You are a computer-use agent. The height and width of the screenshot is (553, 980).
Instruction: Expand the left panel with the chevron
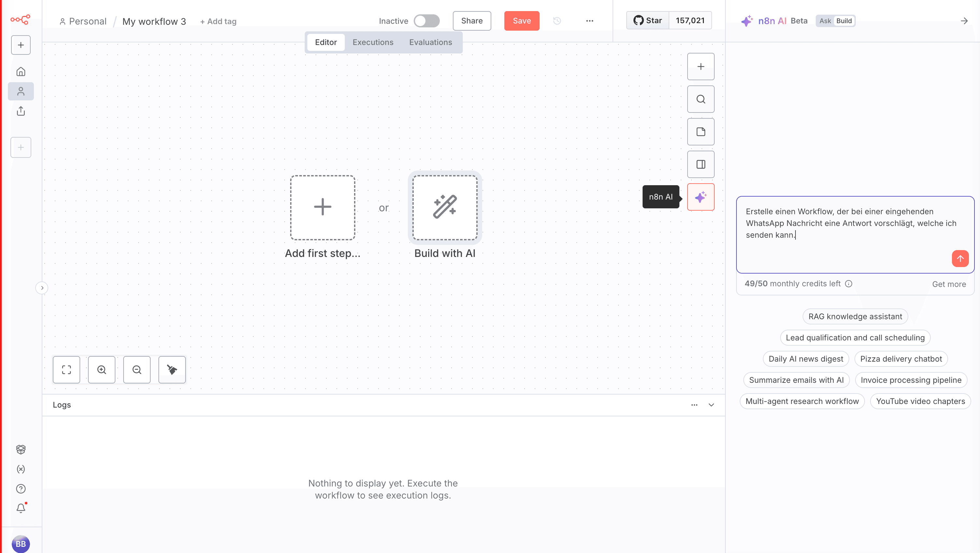[x=42, y=288]
